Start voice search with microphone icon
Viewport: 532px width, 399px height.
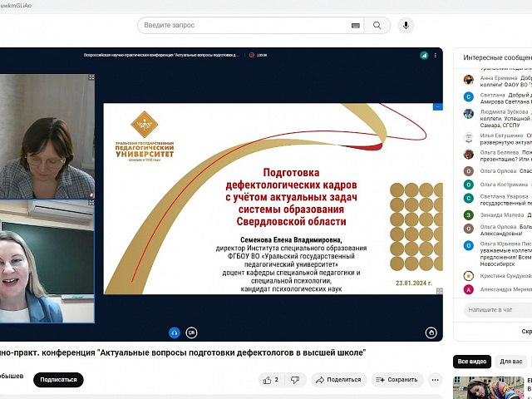[x=406, y=26]
